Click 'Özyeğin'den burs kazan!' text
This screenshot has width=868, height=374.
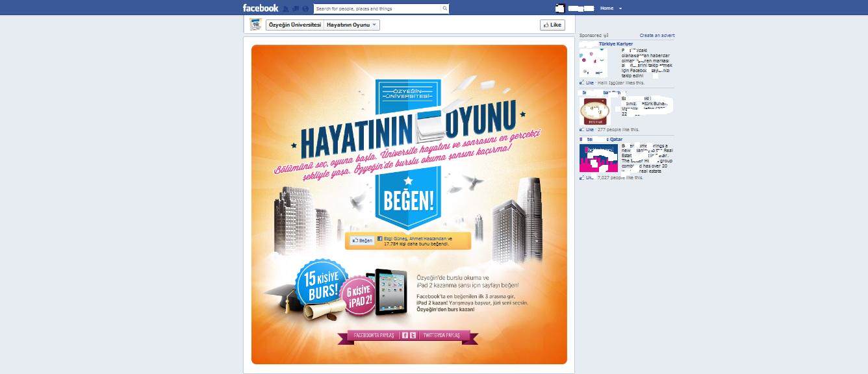446,310
